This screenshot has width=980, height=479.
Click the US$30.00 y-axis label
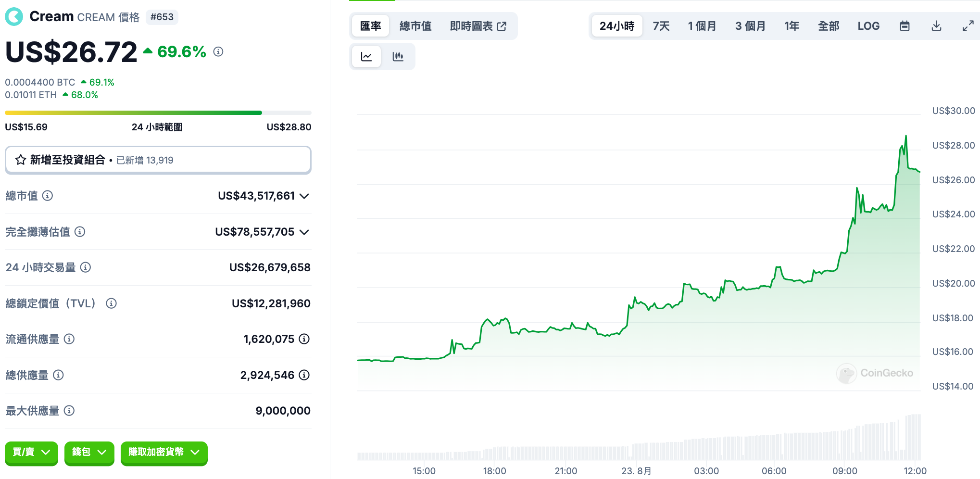coord(954,111)
